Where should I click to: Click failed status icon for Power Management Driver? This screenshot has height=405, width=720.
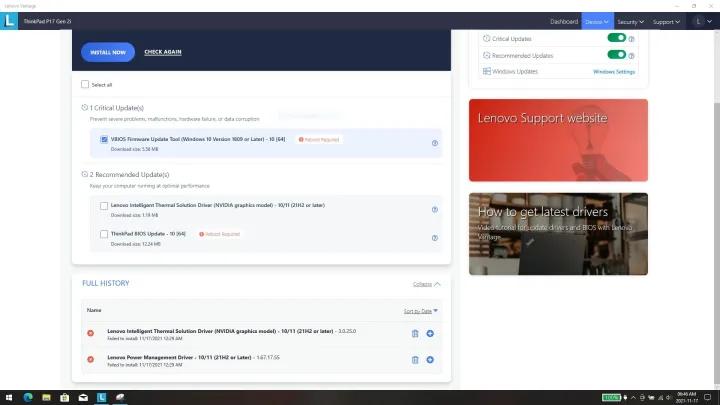point(90,359)
